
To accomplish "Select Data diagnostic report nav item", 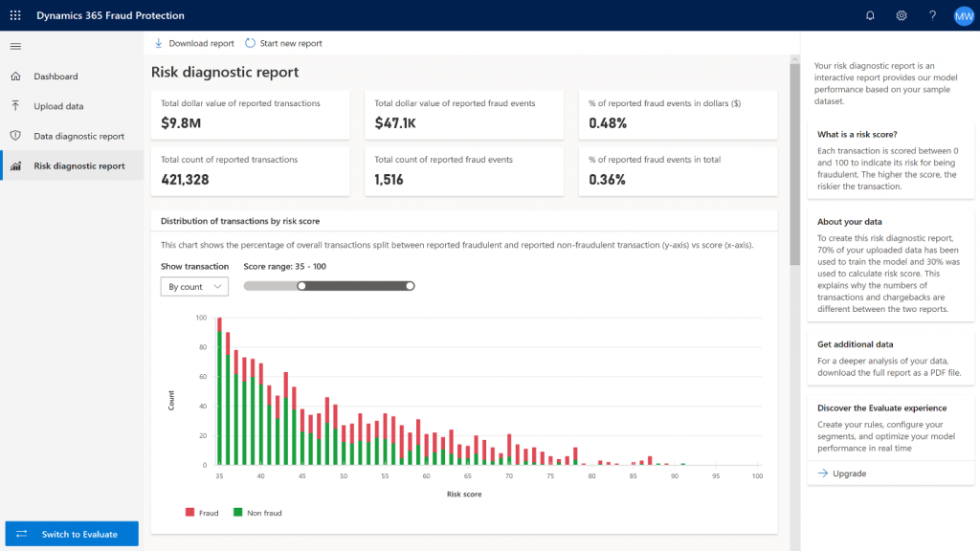I will [78, 136].
